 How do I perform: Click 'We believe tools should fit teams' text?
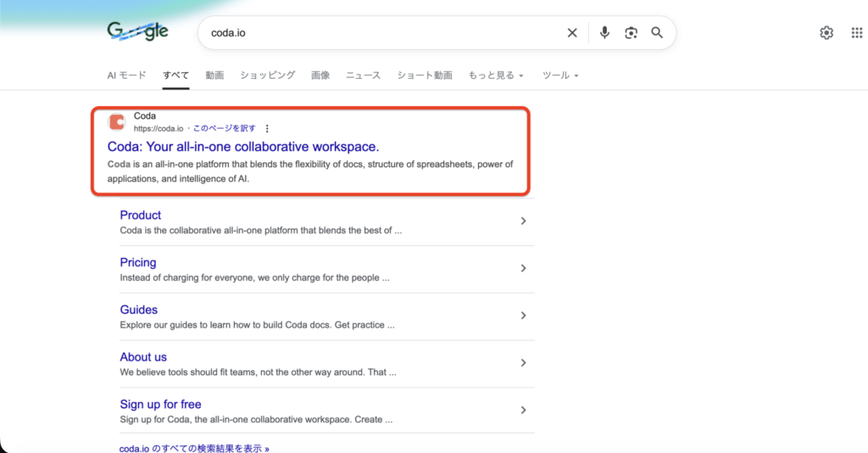click(258, 372)
